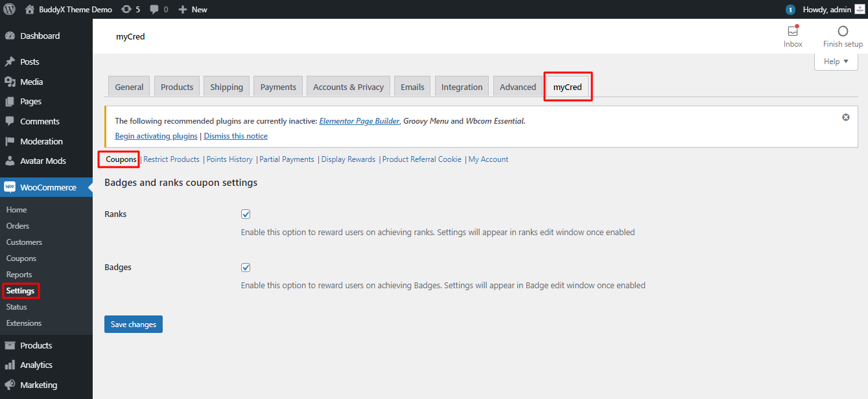Switch to the Products settings tab

[x=177, y=87]
